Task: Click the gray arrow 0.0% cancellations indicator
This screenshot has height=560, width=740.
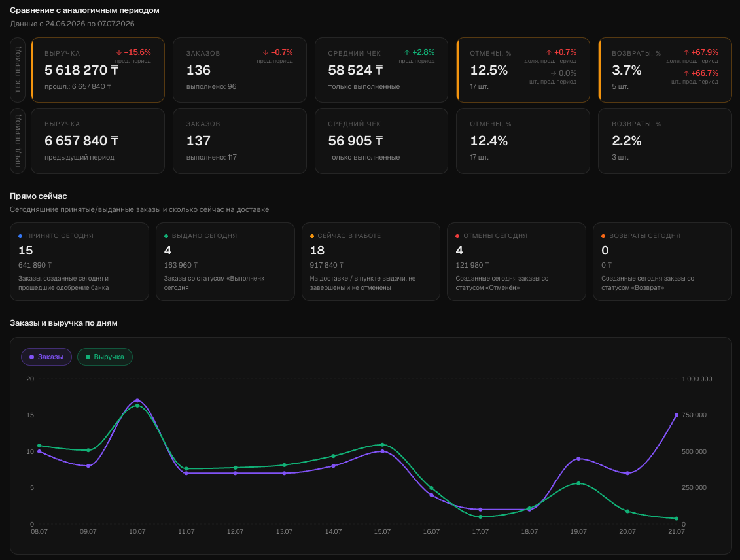Action: coord(563,73)
